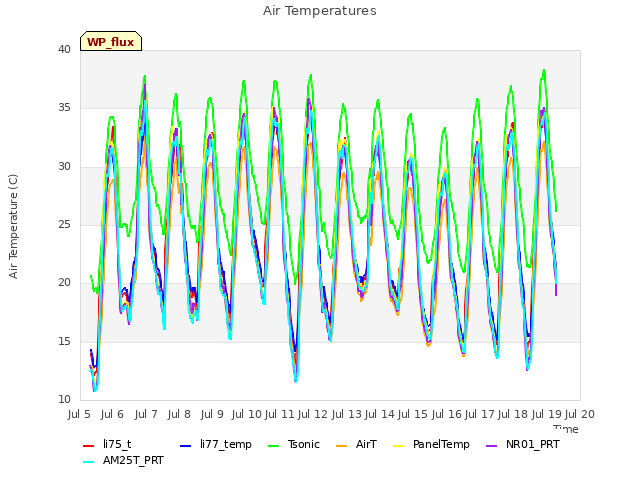Click the red li75_t legend color marker

point(89,446)
